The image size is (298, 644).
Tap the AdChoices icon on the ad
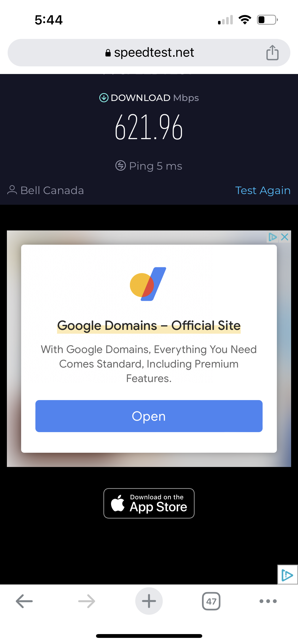pos(273,237)
